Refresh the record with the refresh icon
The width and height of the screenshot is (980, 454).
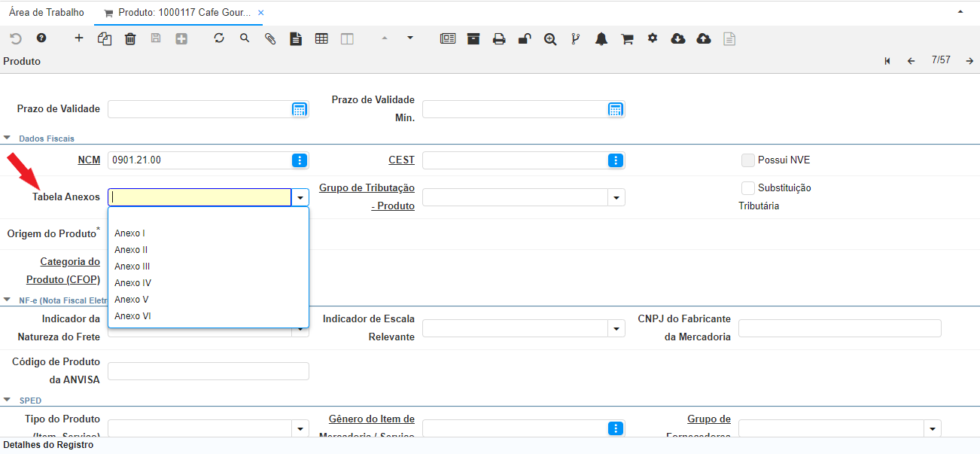point(218,38)
